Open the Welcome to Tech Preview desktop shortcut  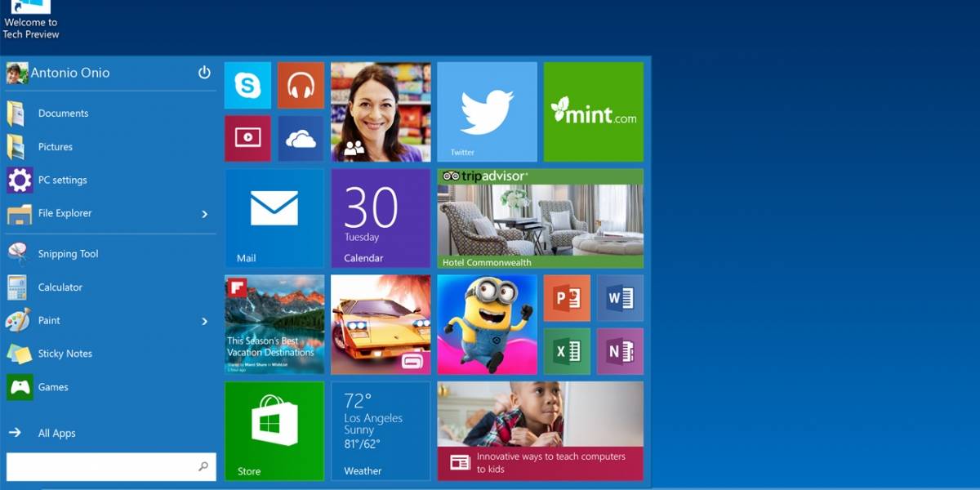[30, 20]
